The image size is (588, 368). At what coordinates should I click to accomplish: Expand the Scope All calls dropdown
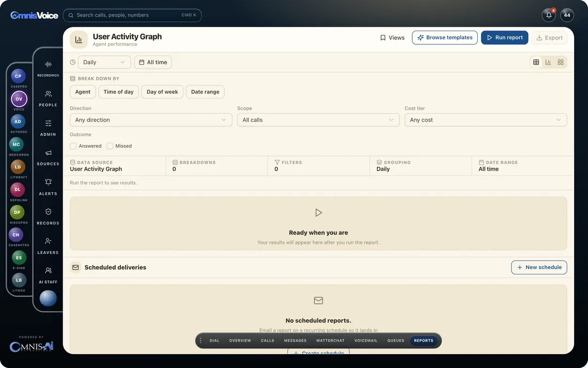tap(319, 120)
